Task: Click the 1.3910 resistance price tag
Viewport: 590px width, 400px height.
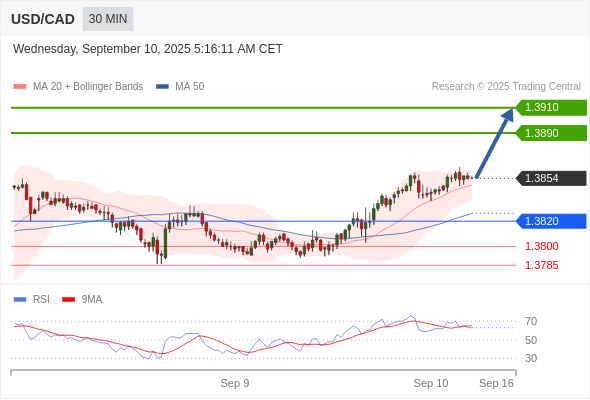Action: [551, 107]
